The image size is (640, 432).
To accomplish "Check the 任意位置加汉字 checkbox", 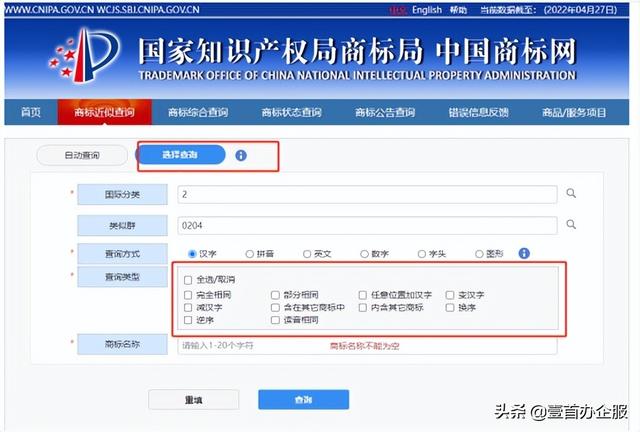I will pyautogui.click(x=362, y=295).
